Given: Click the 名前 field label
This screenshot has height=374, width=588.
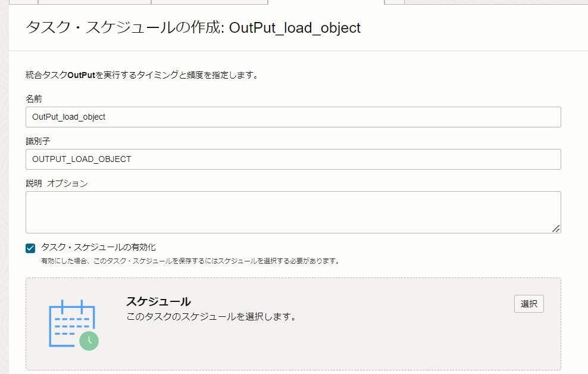Looking at the screenshot, I should pos(34,99).
